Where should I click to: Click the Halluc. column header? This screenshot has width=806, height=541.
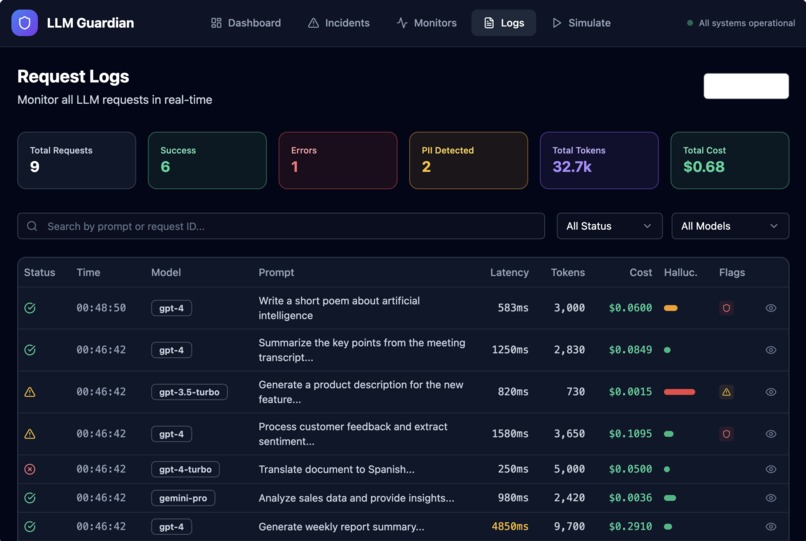pyautogui.click(x=681, y=273)
